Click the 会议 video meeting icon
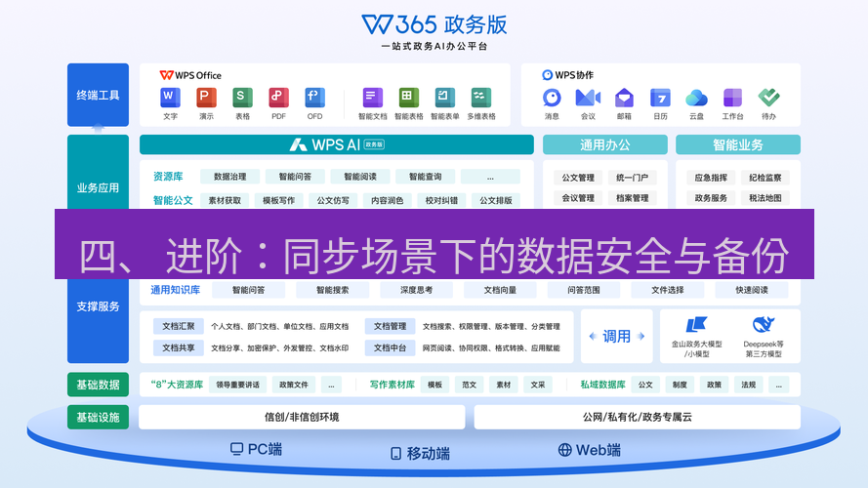The image size is (868, 488). tap(588, 98)
